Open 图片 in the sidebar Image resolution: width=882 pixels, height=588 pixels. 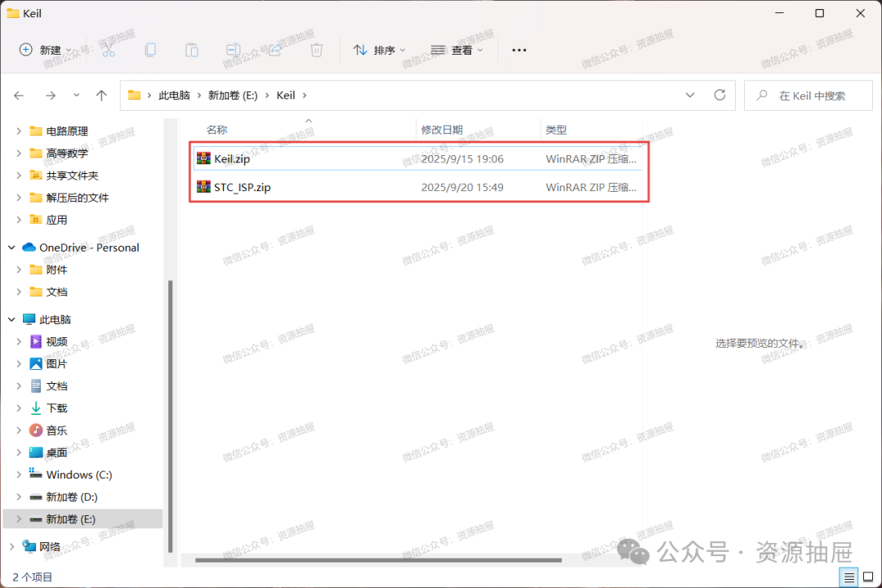point(56,364)
